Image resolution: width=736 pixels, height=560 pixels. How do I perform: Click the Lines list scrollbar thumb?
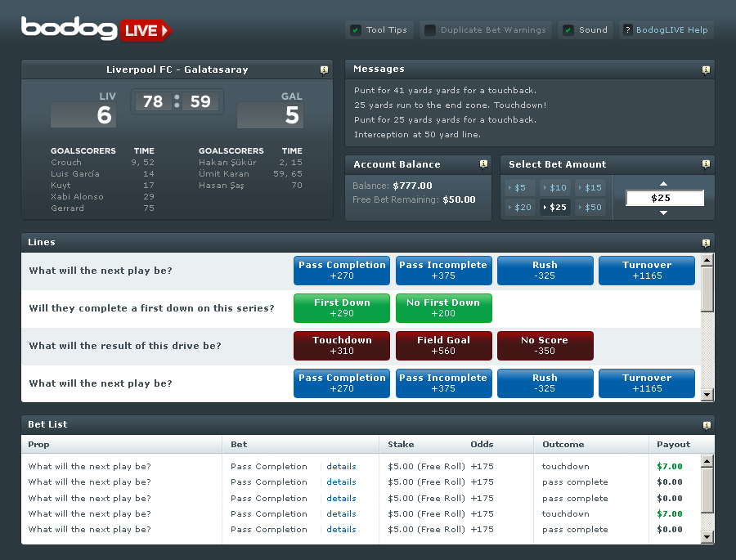point(707,289)
